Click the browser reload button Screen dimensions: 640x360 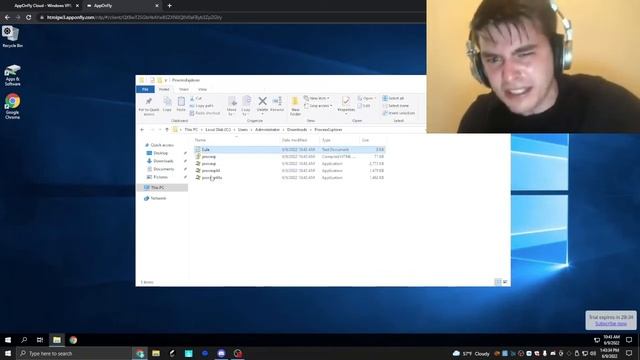(x=28, y=18)
